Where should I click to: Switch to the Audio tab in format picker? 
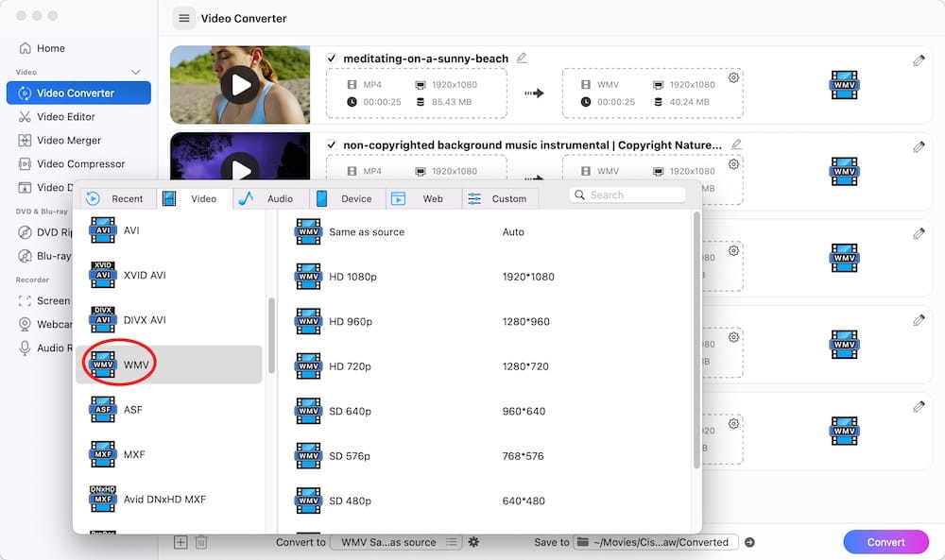pyautogui.click(x=271, y=198)
